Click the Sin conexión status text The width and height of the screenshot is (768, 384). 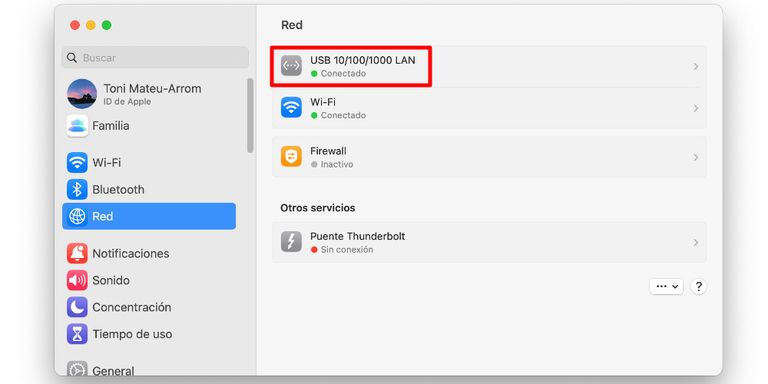[x=347, y=250]
